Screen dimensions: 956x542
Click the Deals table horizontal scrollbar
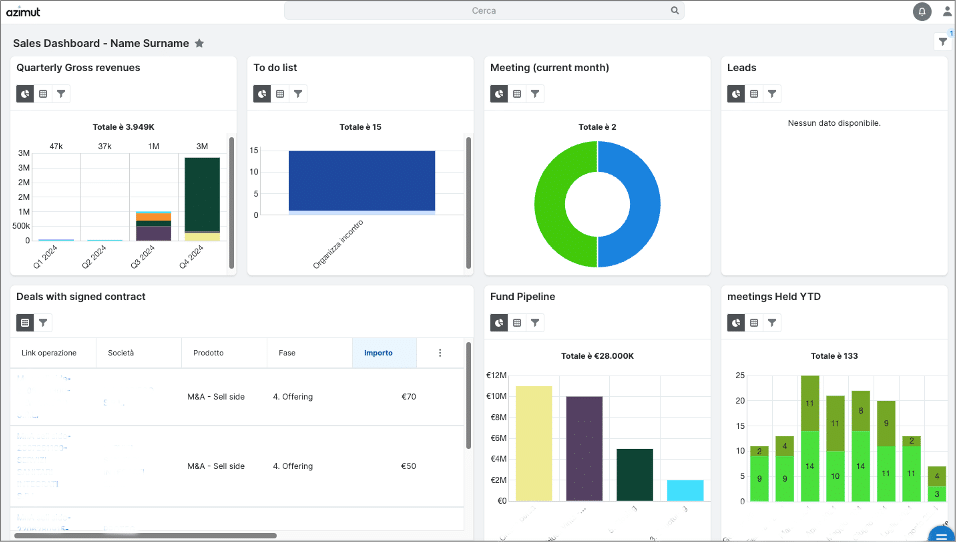(x=145, y=536)
